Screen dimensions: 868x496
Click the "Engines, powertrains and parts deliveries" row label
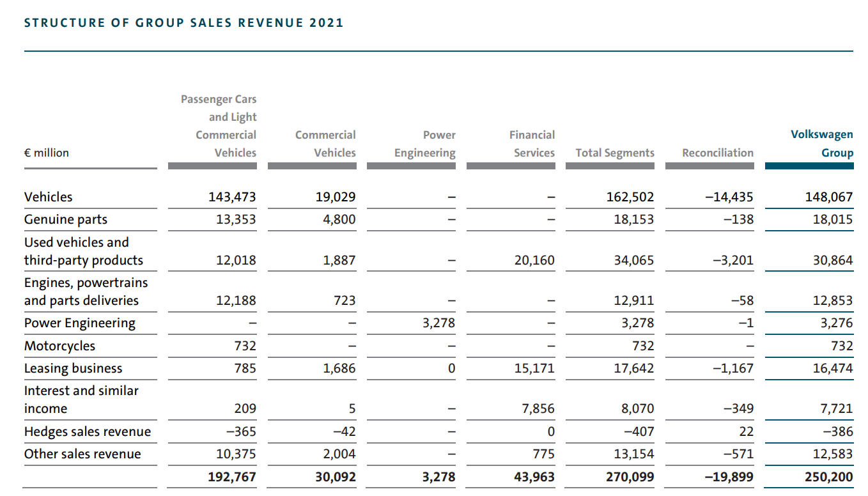[x=86, y=291]
